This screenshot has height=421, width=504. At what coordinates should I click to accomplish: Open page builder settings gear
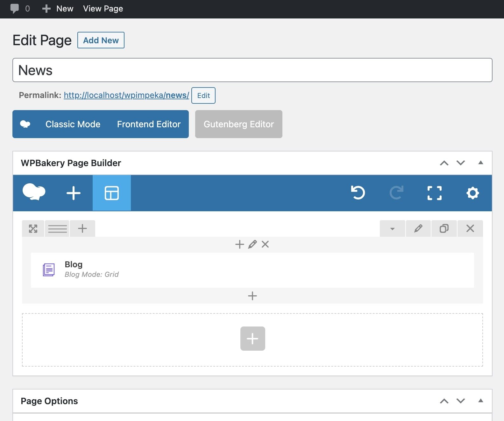[x=473, y=193]
